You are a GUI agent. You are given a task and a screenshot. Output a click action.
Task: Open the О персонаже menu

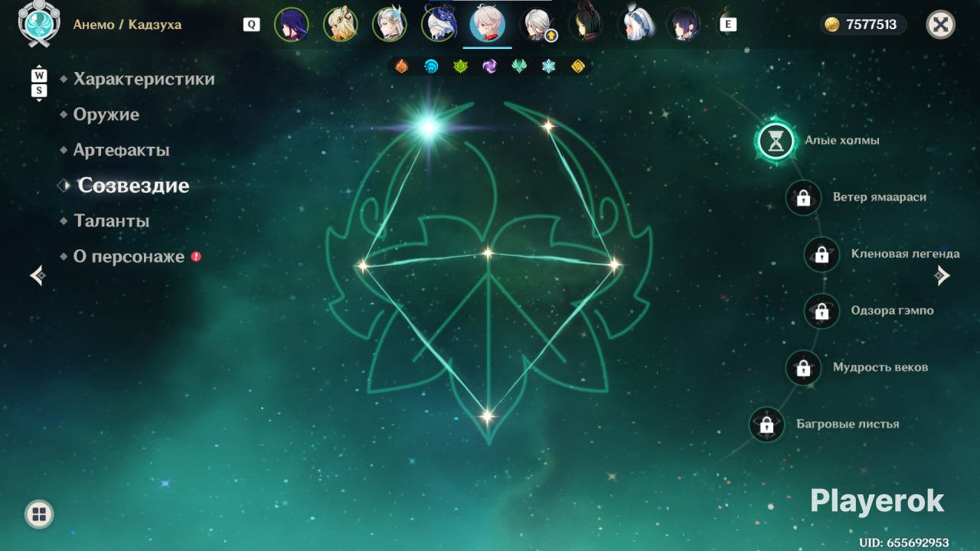(x=129, y=256)
